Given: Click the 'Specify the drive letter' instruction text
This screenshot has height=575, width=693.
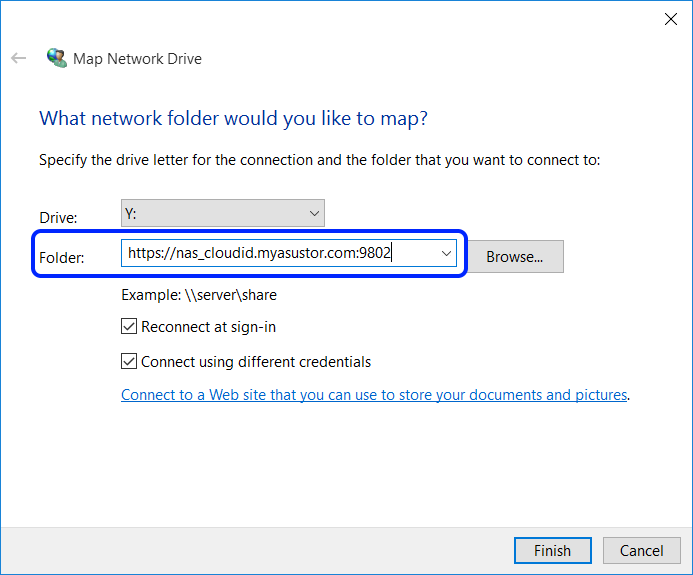Looking at the screenshot, I should click(x=319, y=160).
